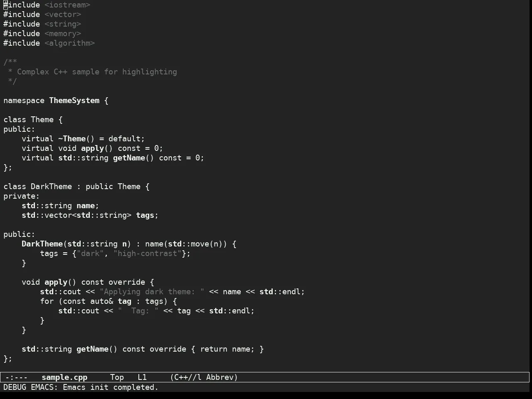Click the 'DarkTheme' constructor name
Viewport: 532px width, 399px height.
[x=42, y=244]
